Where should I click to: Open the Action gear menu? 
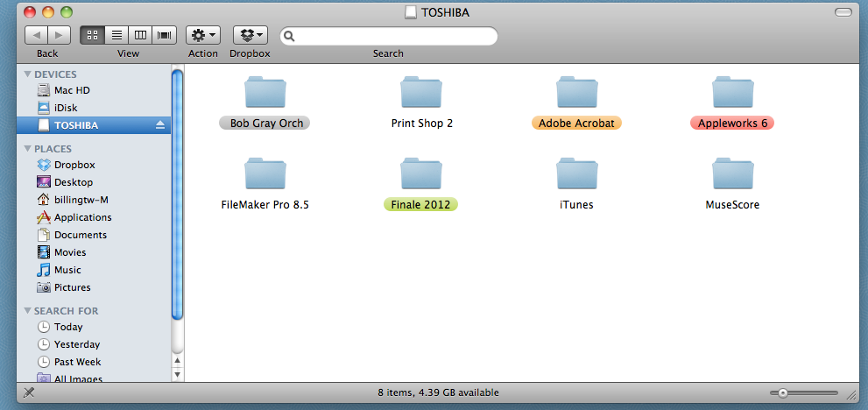(203, 35)
